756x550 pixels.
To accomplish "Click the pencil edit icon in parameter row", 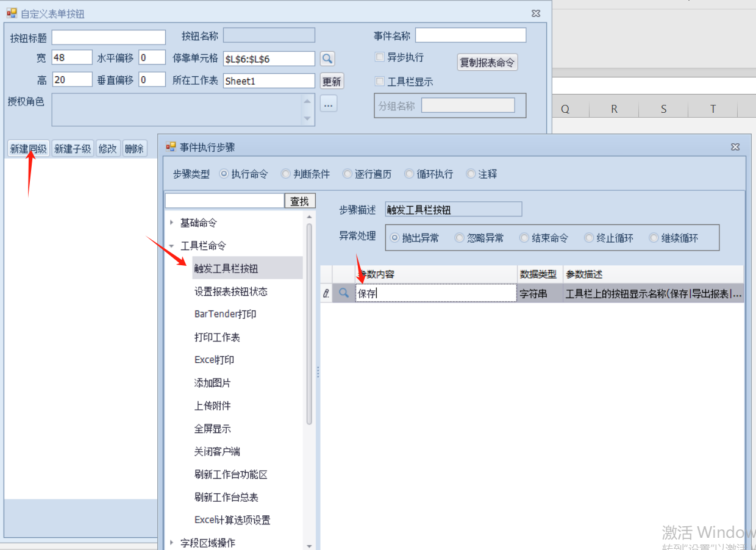I will (x=326, y=293).
